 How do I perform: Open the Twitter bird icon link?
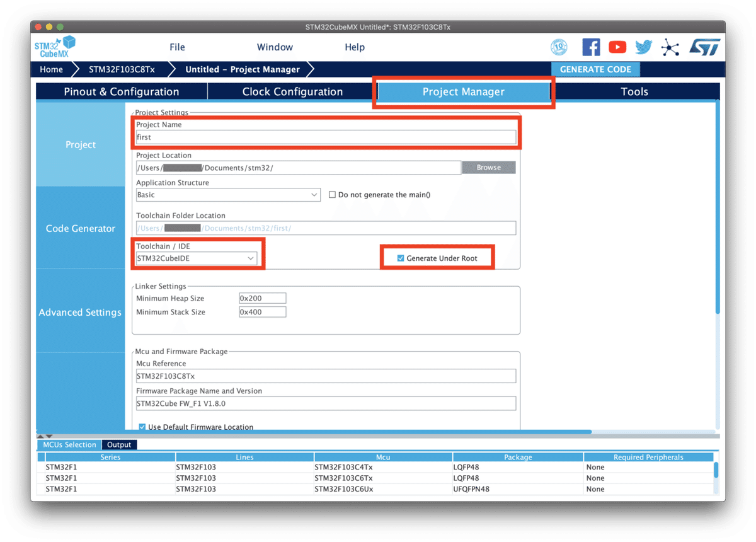(643, 47)
